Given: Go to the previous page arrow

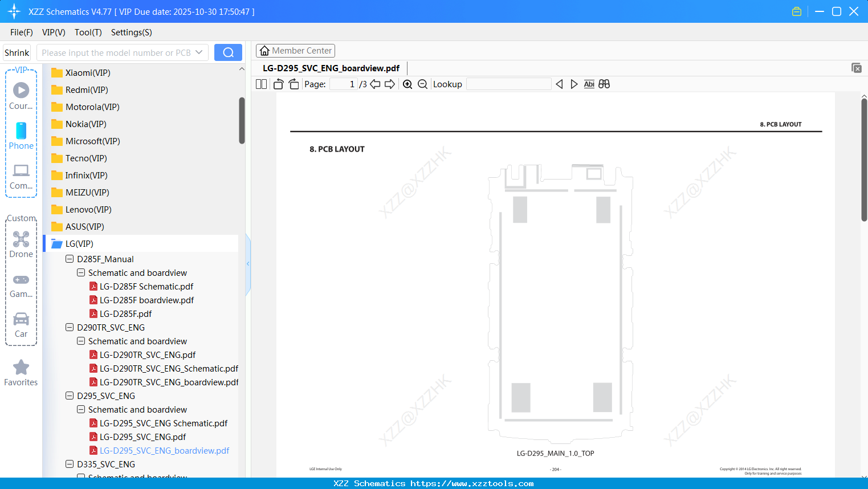Looking at the screenshot, I should click(375, 84).
